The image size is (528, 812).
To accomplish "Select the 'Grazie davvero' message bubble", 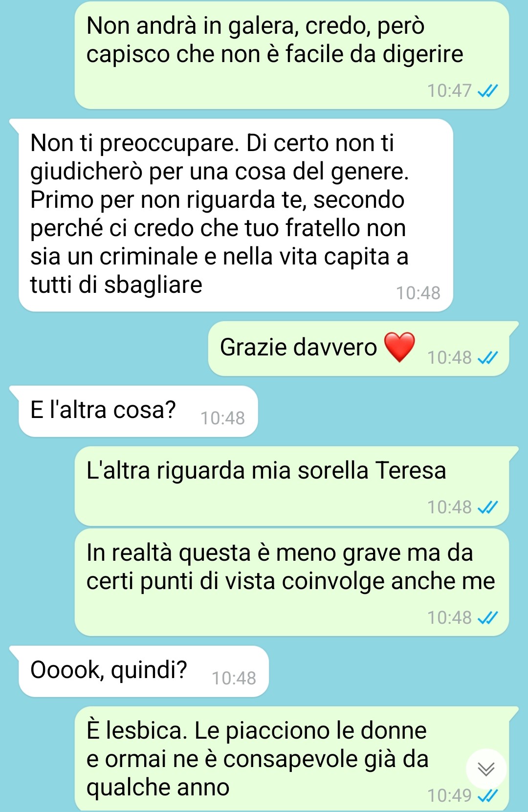I will 359,349.
